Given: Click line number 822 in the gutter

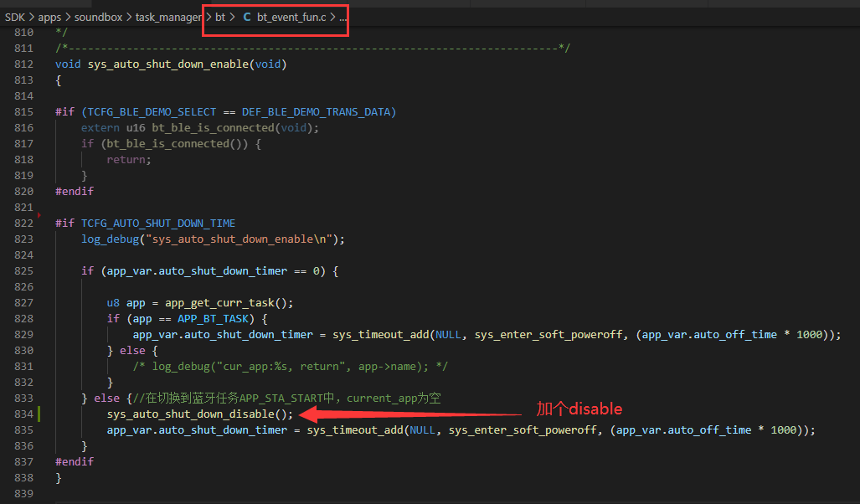Looking at the screenshot, I should [x=23, y=224].
